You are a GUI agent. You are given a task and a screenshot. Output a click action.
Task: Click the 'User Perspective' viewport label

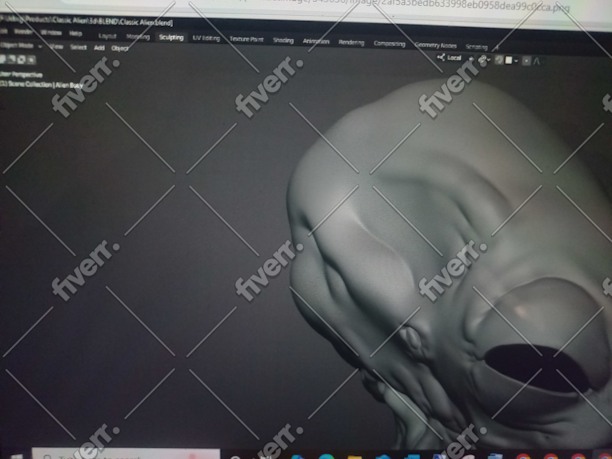(x=21, y=75)
